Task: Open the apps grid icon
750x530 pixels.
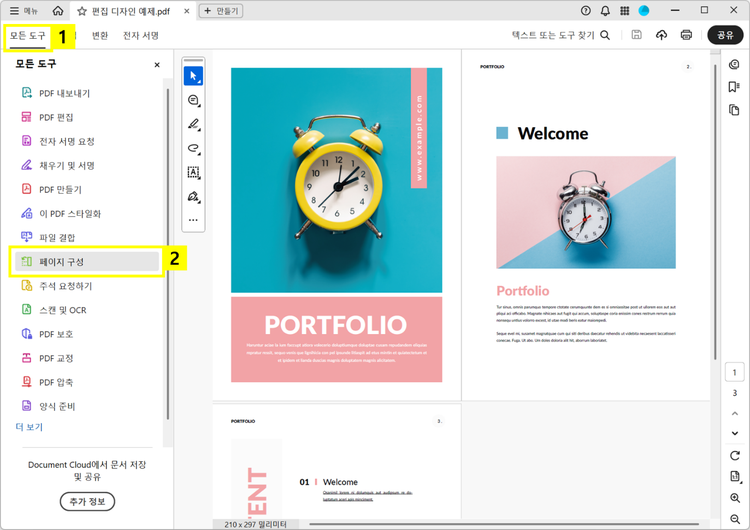Action: pos(625,11)
